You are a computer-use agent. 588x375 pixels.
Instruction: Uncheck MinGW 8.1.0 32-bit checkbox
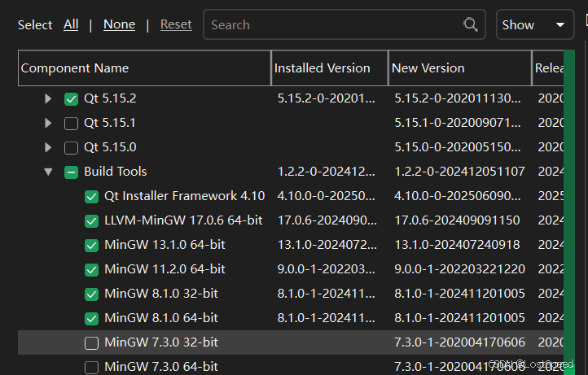click(x=91, y=294)
